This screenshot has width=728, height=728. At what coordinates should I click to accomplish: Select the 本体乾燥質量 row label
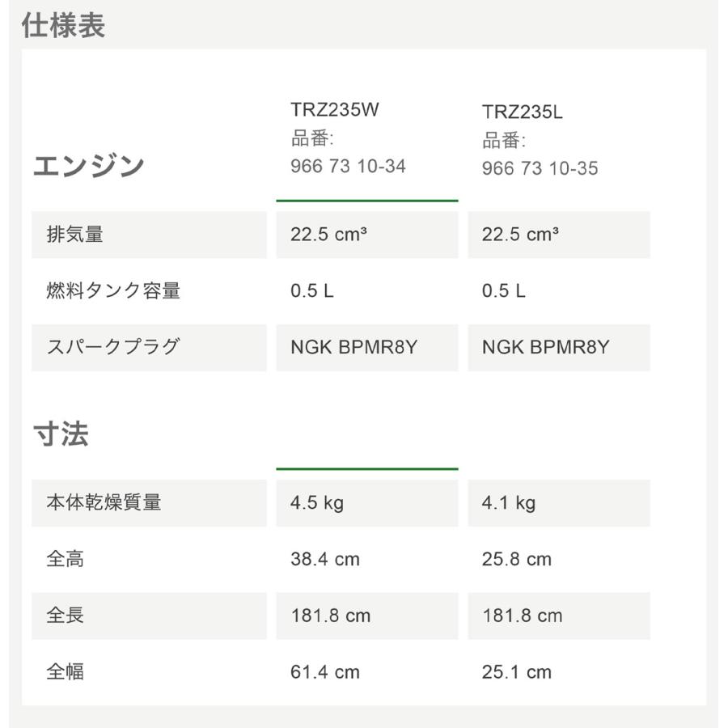pyautogui.click(x=104, y=502)
